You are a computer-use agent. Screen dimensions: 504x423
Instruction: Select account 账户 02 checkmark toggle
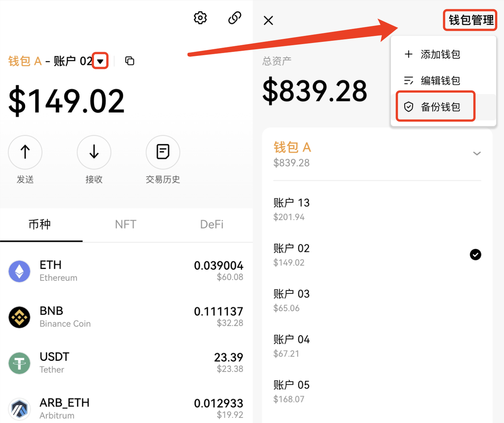(x=476, y=254)
